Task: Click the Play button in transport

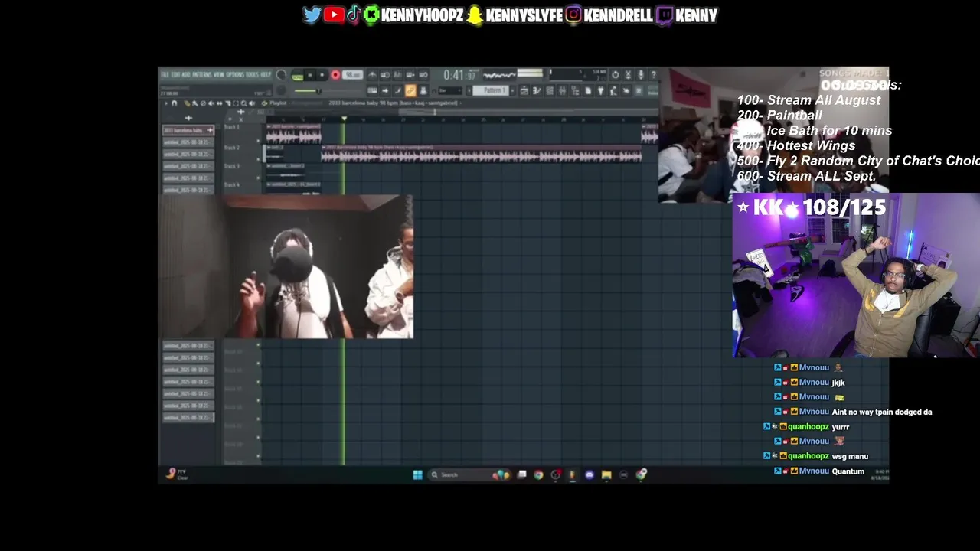Action: click(309, 75)
